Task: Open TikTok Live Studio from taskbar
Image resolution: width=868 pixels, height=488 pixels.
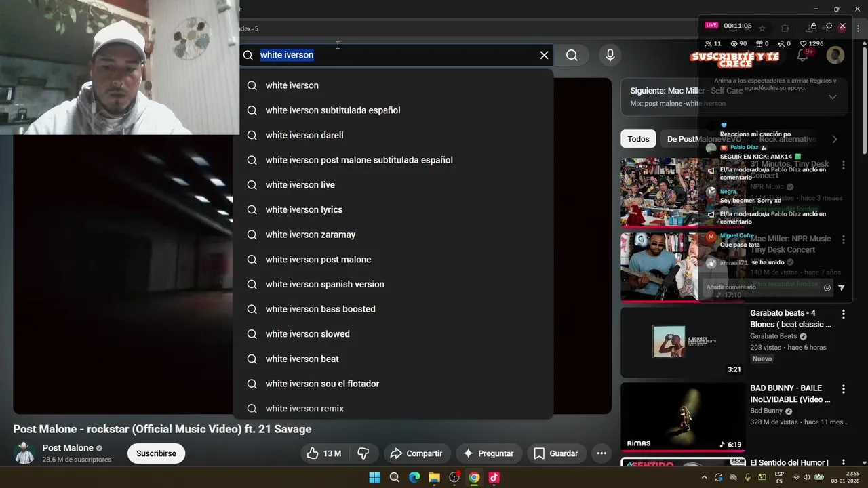Action: pos(494,477)
